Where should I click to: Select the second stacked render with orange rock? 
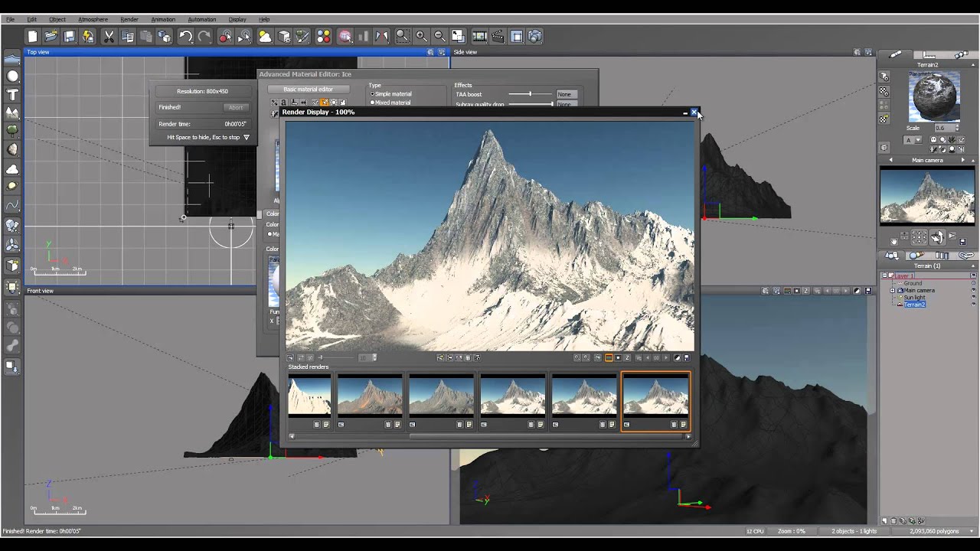[370, 396]
